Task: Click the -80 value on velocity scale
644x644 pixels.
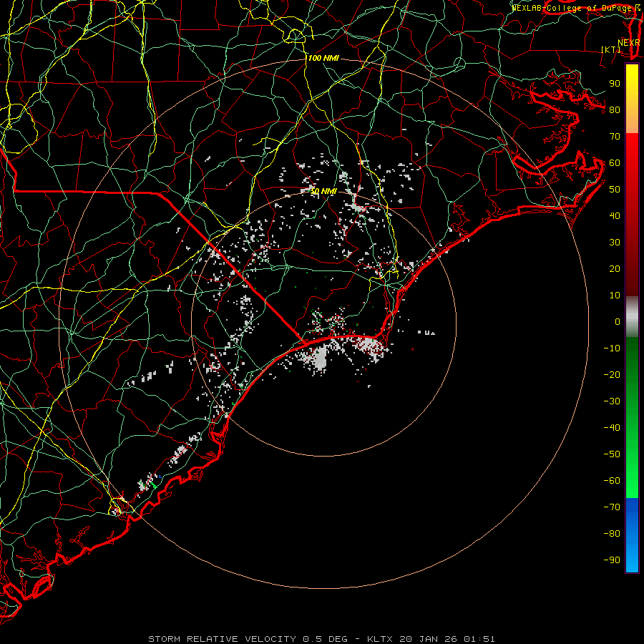Action: [x=612, y=534]
